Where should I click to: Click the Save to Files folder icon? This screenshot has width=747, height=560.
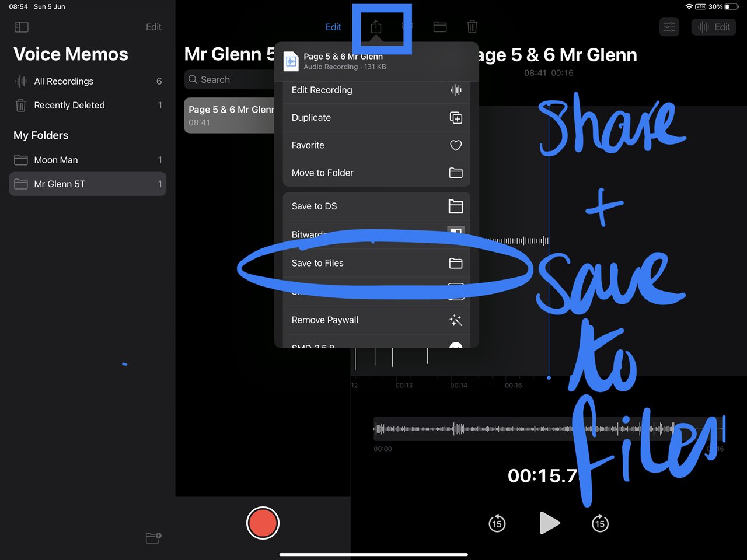456,264
